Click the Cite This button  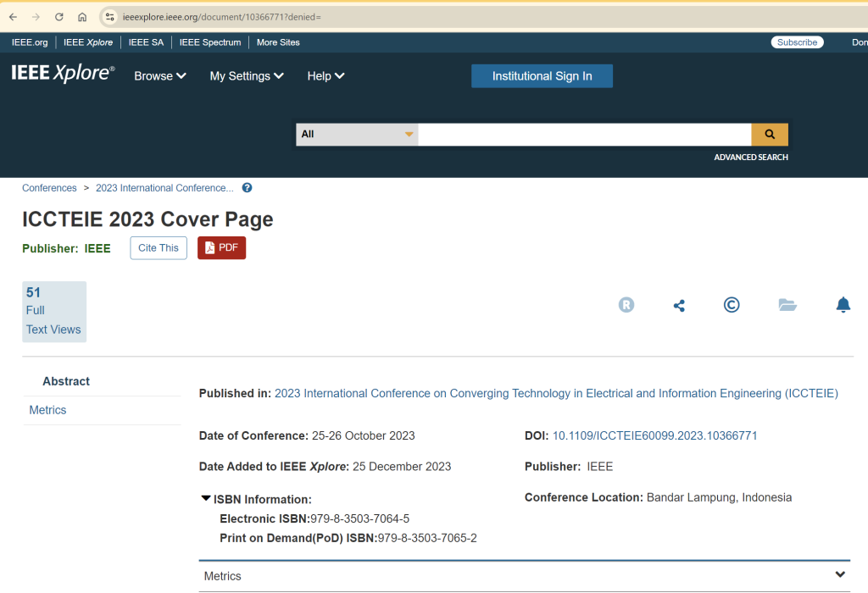[159, 248]
